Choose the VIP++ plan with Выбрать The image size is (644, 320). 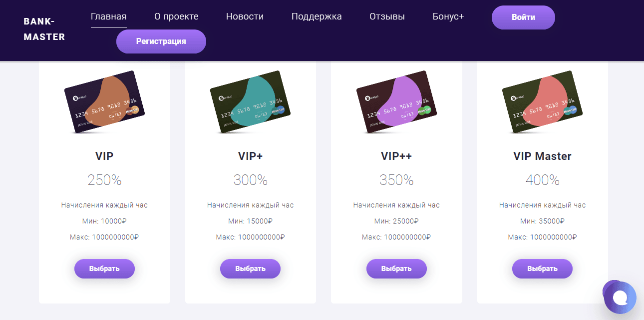point(396,268)
